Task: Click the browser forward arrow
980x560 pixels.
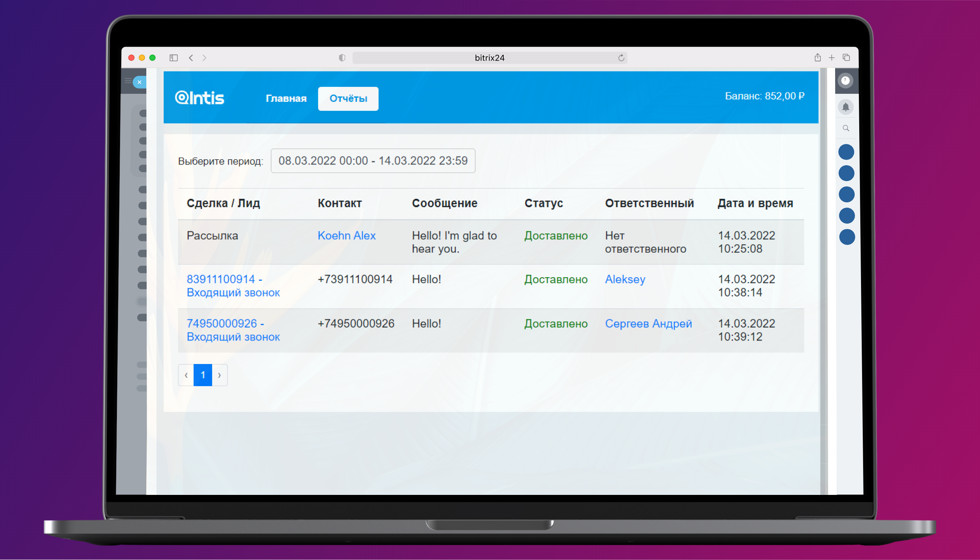Action: (x=204, y=58)
